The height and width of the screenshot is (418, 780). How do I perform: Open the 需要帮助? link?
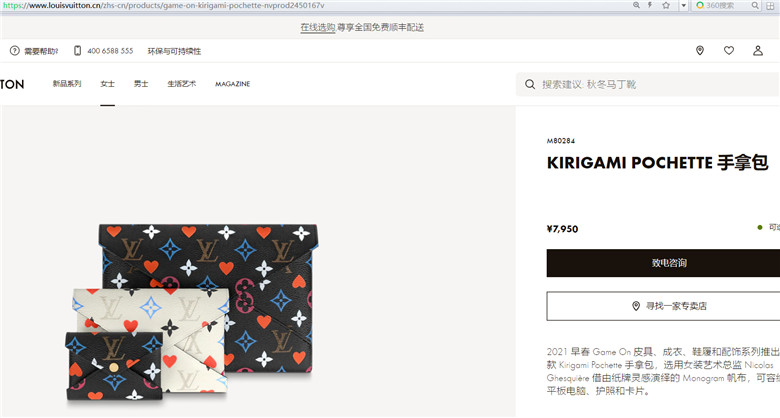tap(41, 51)
